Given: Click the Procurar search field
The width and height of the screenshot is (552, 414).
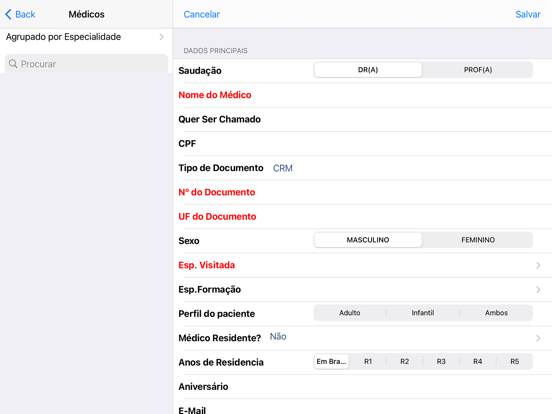Looking at the screenshot, I should pyautogui.click(x=86, y=64).
